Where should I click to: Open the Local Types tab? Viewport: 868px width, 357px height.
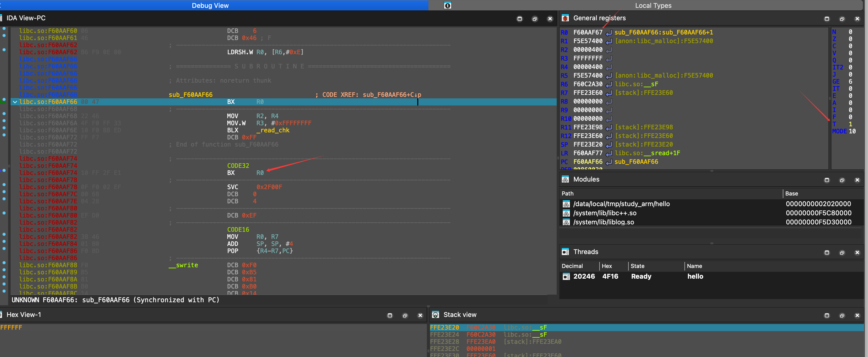(x=653, y=5)
